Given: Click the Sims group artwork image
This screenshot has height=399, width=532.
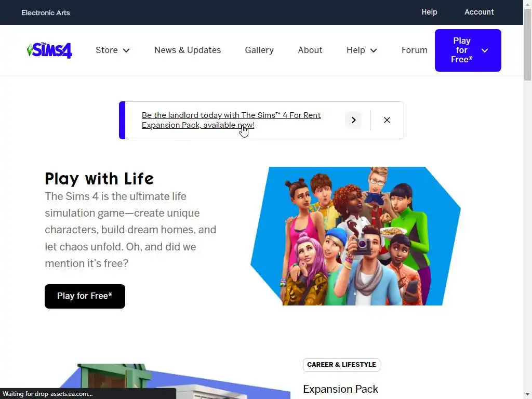Looking at the screenshot, I should 355,236.
